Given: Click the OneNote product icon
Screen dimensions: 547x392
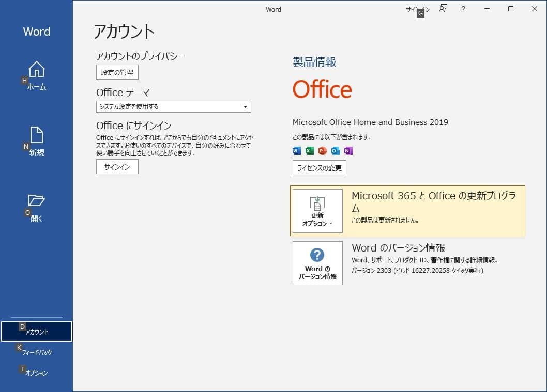Looking at the screenshot, I should coord(347,150).
